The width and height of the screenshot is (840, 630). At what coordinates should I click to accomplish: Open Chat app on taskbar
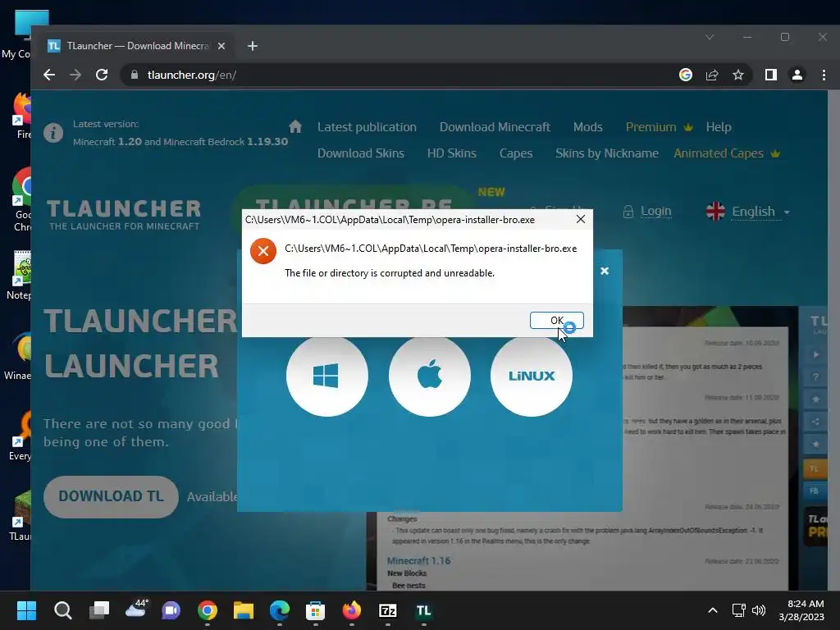pyautogui.click(x=171, y=610)
